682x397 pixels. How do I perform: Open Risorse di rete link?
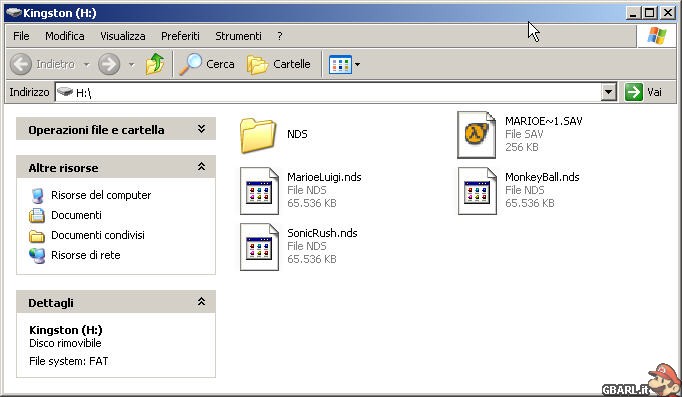coord(86,255)
